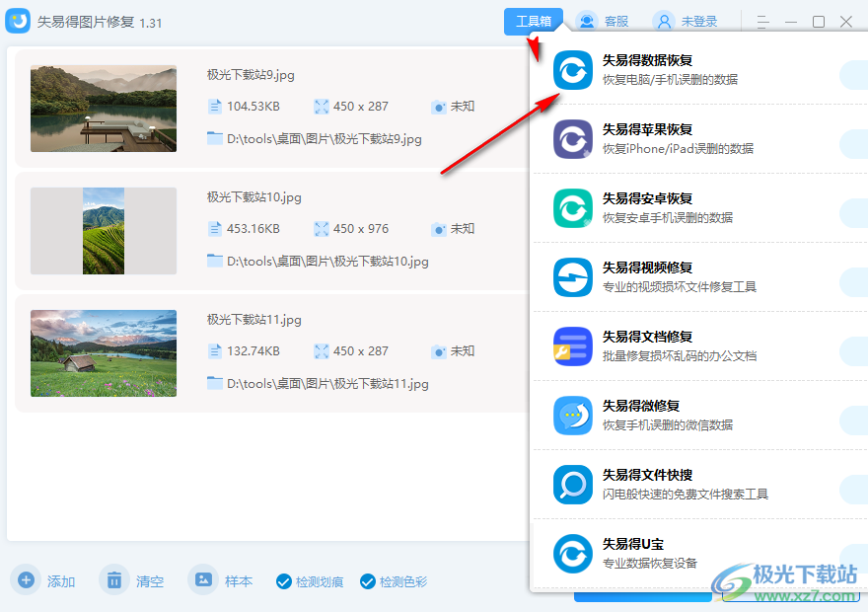Click the user avatar icon
The image size is (868, 612).
coord(664,22)
